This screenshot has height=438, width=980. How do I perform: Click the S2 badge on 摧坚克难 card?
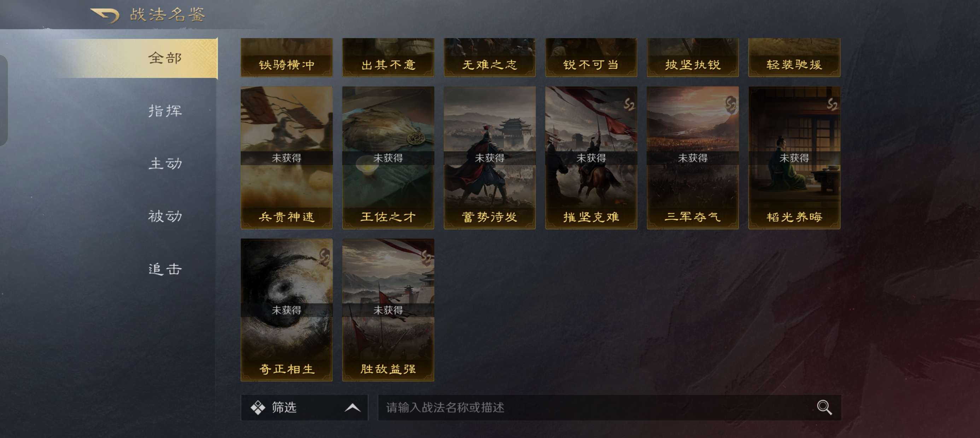pos(629,104)
